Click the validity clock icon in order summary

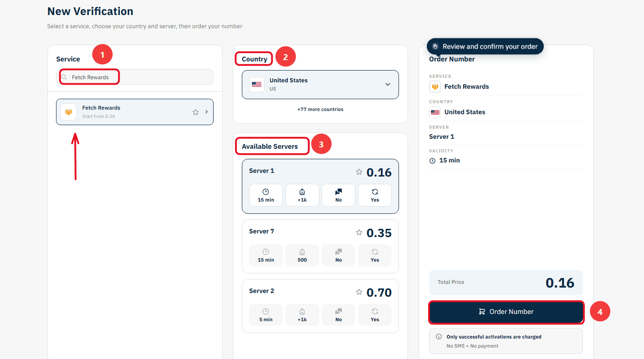[x=432, y=161]
